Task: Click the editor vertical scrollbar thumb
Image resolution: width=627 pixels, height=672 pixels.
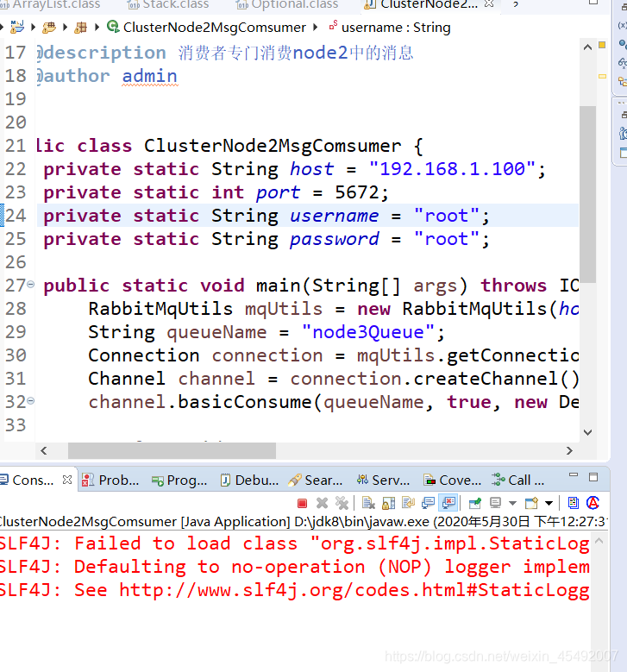Action: [x=587, y=194]
